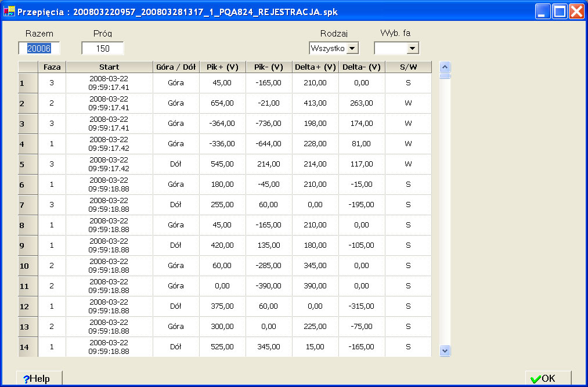
Task: Minimize the Przepięcia window
Action: 543,12
